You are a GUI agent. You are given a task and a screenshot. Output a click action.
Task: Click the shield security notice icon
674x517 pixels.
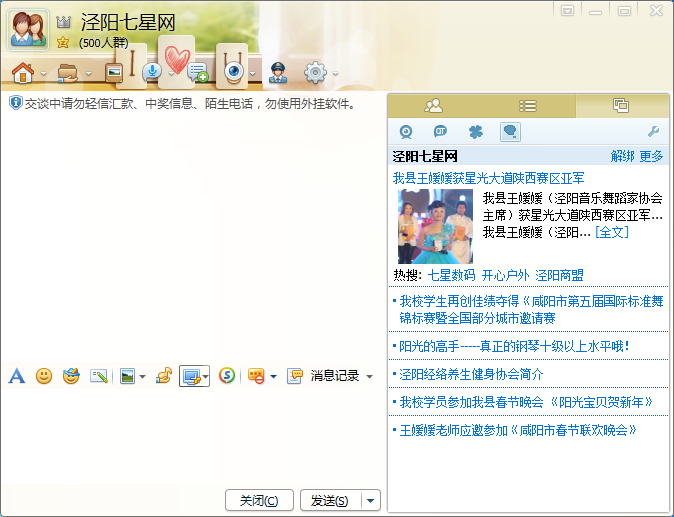click(x=15, y=103)
